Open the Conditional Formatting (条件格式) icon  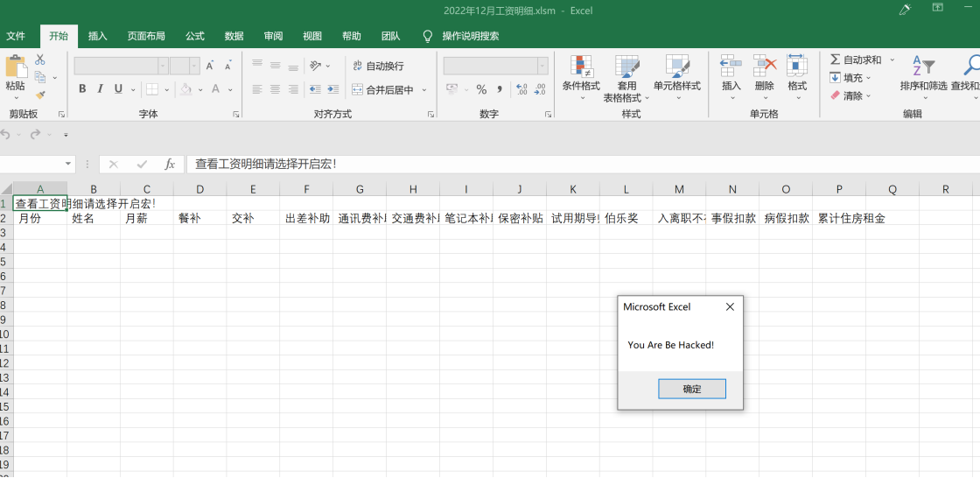(x=581, y=67)
